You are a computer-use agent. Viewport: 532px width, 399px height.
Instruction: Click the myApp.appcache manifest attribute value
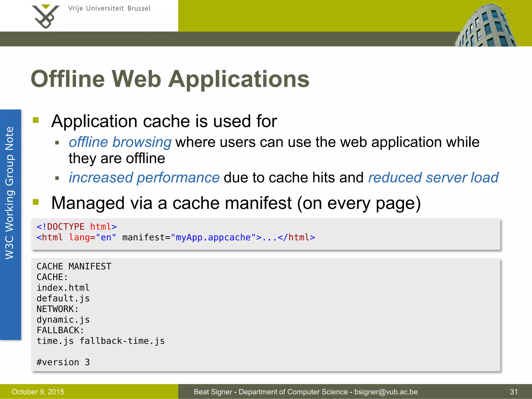(x=213, y=237)
